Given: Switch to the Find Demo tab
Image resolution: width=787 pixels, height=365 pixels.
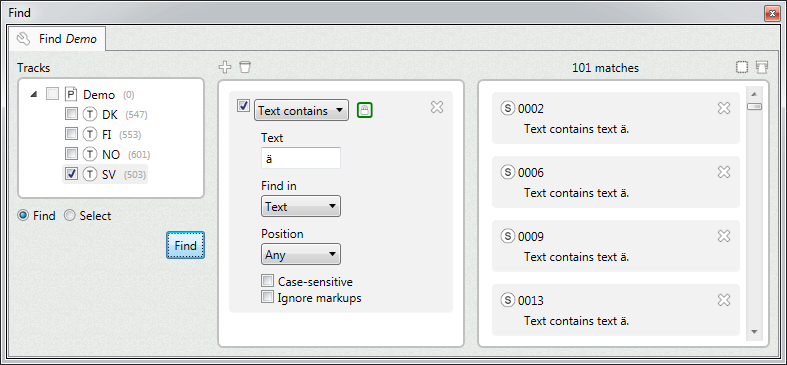Looking at the screenshot, I should point(57,39).
